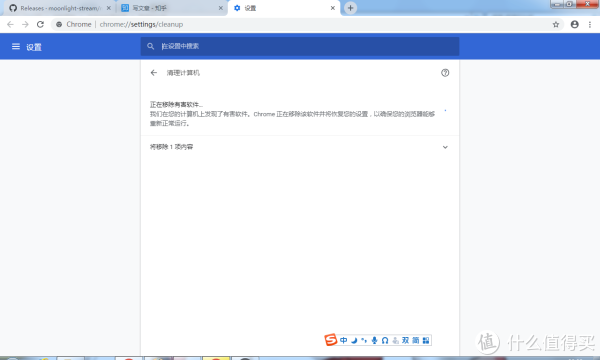This screenshot has height=360, width=600.
Task: Toggle the moon half-width icon on IME bar
Action: click(x=354, y=340)
